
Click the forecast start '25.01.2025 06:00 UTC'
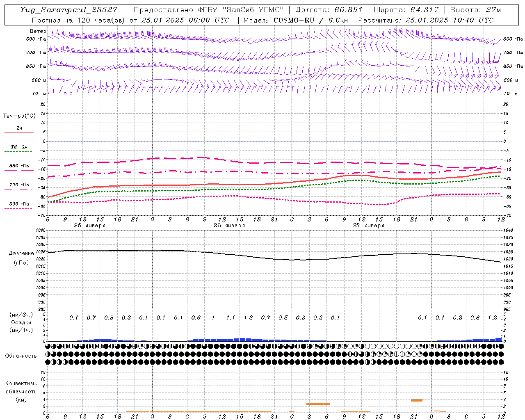click(185, 20)
